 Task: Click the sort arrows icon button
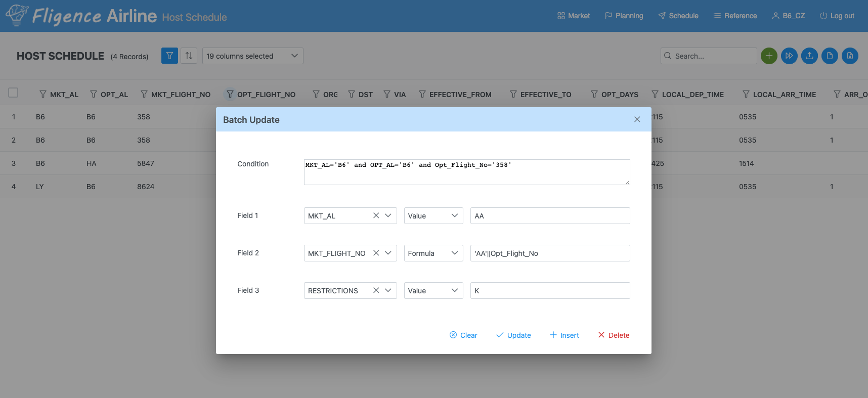pyautogui.click(x=189, y=56)
